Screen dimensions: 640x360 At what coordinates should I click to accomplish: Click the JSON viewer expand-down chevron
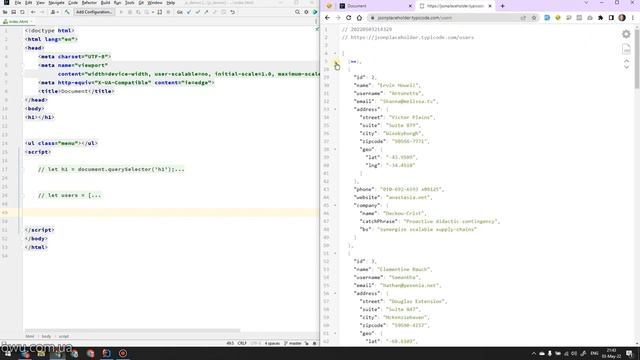[x=627, y=67]
